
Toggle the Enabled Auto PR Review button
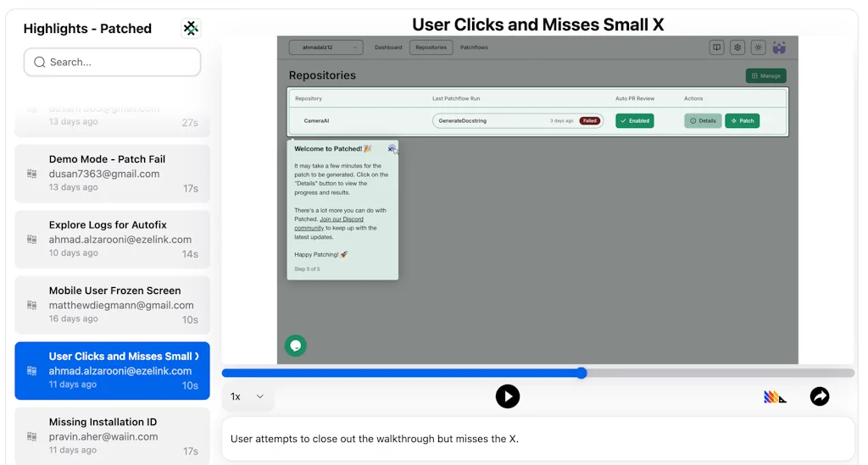634,121
